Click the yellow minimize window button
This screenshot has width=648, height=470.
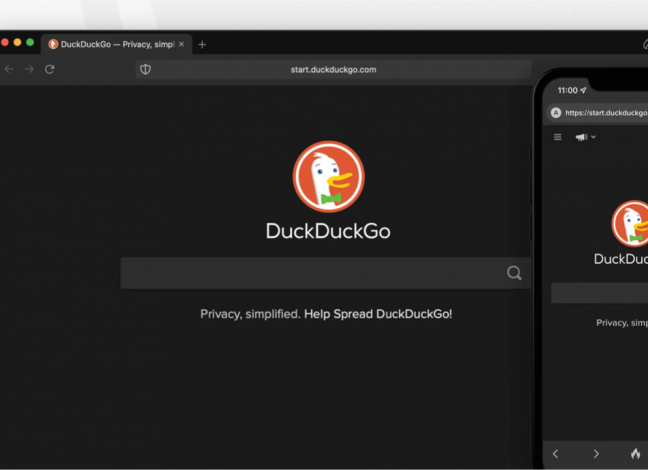(x=17, y=42)
